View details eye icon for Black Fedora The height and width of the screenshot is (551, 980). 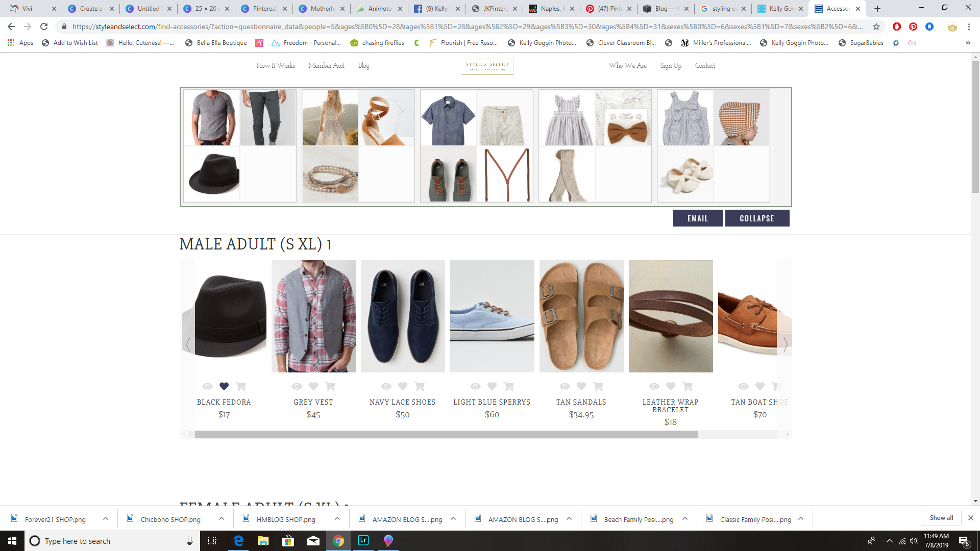[x=207, y=386]
